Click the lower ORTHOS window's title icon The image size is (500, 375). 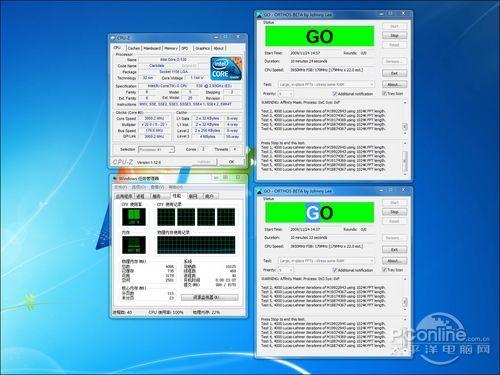pyautogui.click(x=260, y=191)
